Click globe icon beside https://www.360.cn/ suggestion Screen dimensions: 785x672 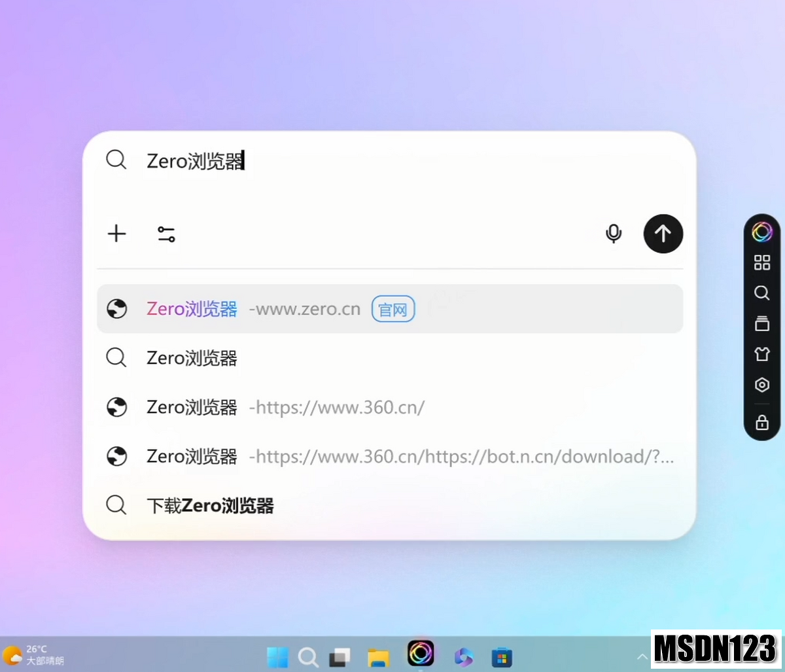[x=117, y=407]
